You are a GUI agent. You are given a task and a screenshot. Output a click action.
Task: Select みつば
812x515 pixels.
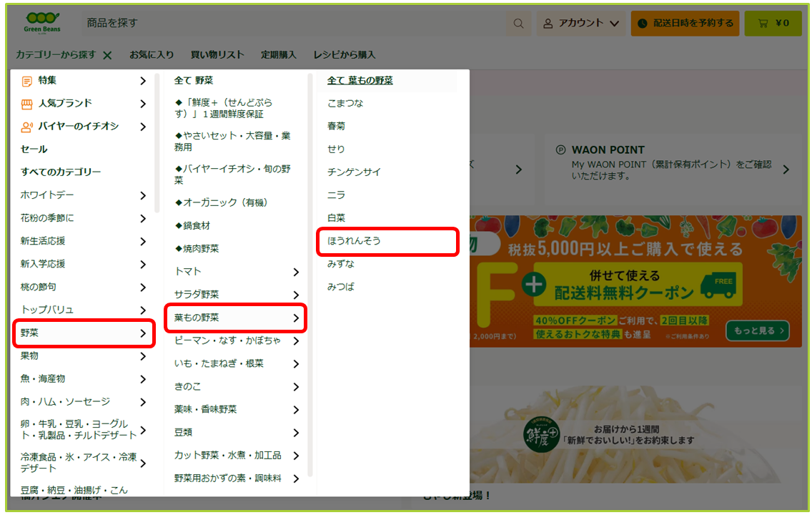pos(340,287)
